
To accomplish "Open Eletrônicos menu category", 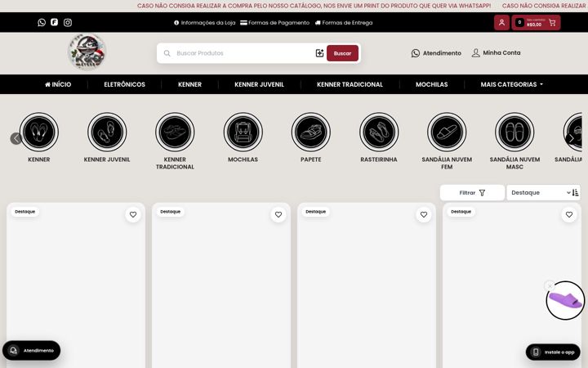I will click(x=124, y=84).
